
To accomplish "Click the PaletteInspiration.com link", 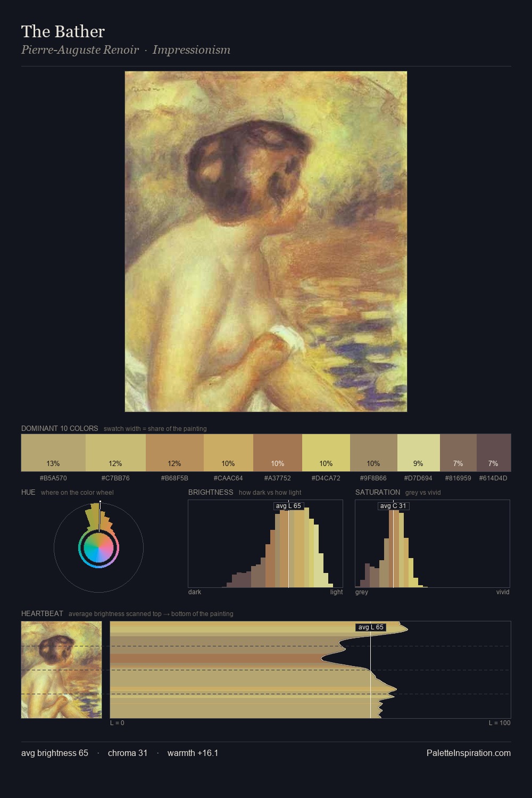I will [469, 753].
